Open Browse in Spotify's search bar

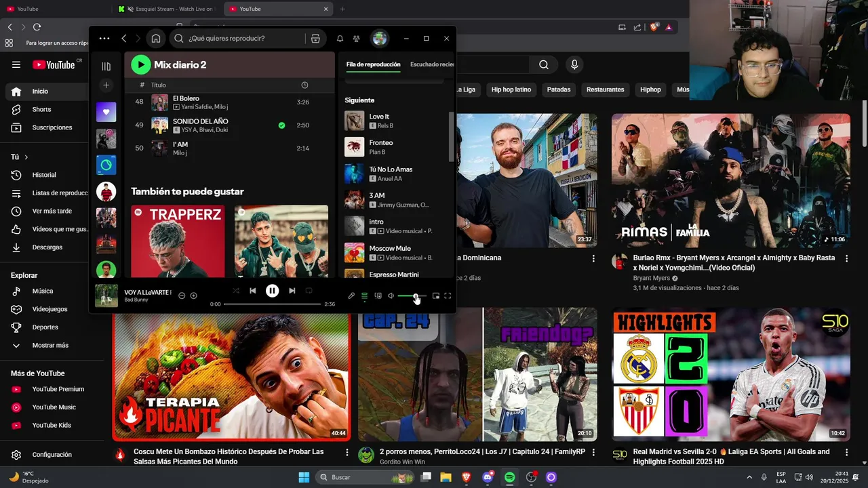click(315, 39)
